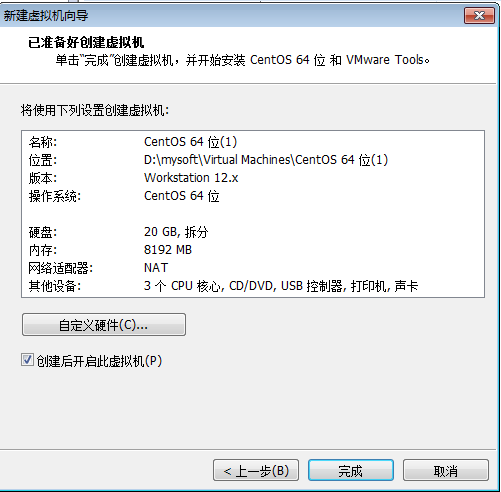Click the 将使用下列设置创建虚拟机 label

[x=95, y=110]
